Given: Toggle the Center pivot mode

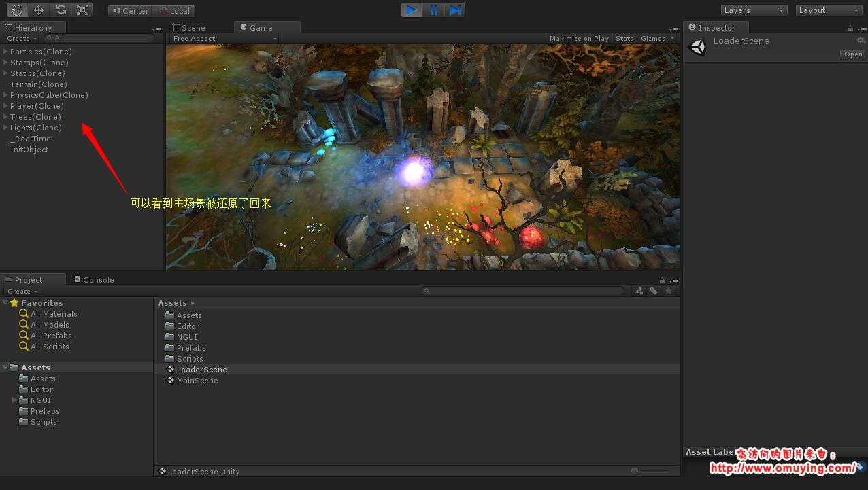Looking at the screenshot, I should (131, 11).
